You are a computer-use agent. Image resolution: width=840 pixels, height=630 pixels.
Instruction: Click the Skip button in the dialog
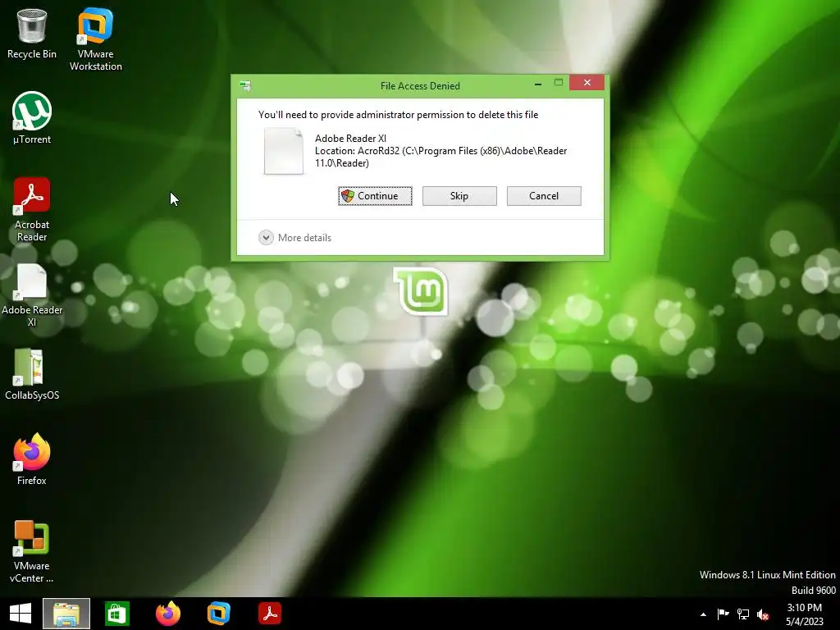coord(459,196)
